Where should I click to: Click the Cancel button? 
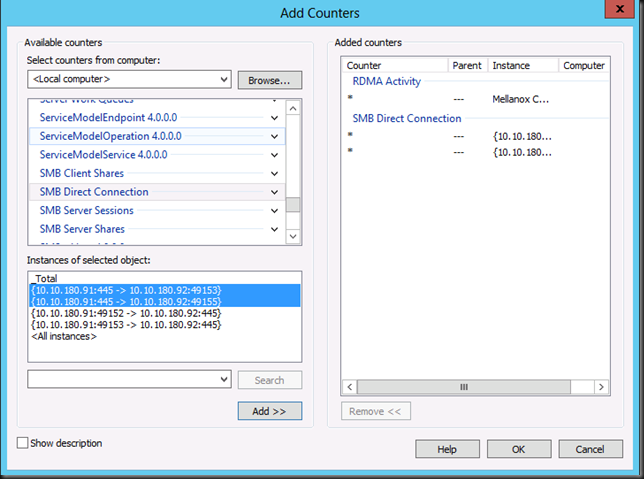591,449
